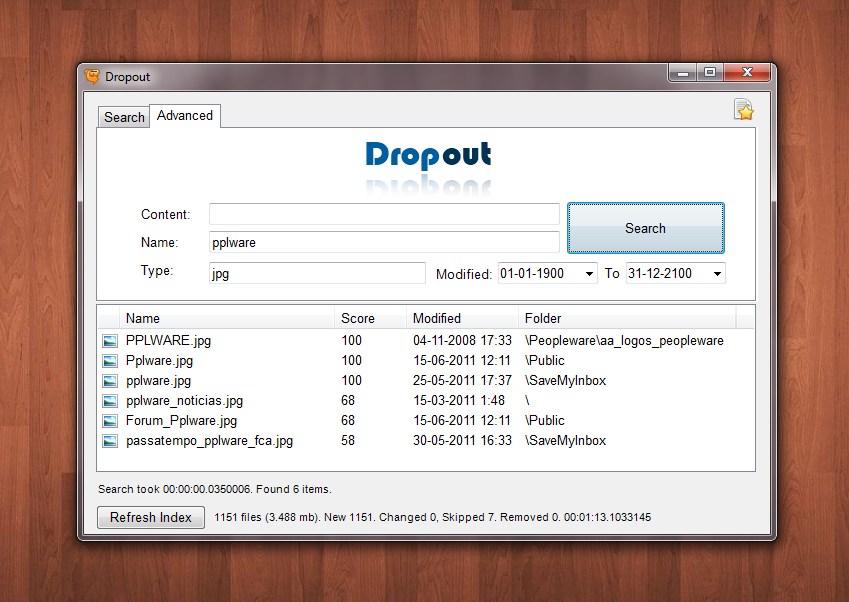Click score 68 of pplware_noticias.jpg
The image size is (849, 602).
coord(348,401)
